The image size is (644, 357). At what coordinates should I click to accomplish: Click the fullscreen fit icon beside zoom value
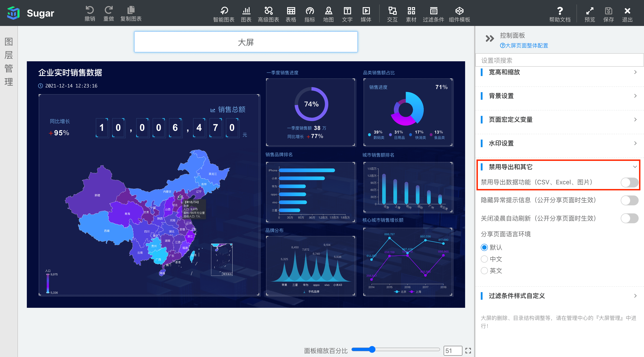coord(468,351)
